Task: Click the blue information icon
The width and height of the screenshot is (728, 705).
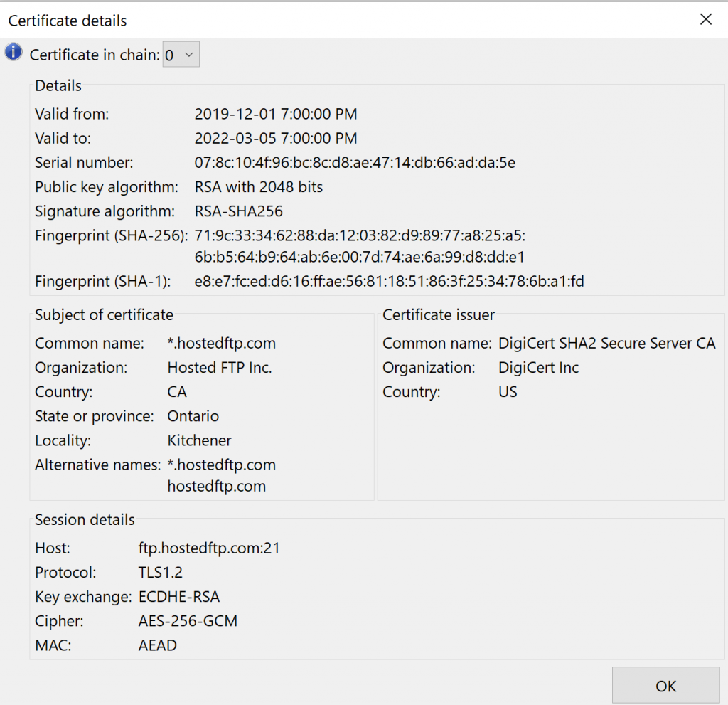Action: click(14, 52)
